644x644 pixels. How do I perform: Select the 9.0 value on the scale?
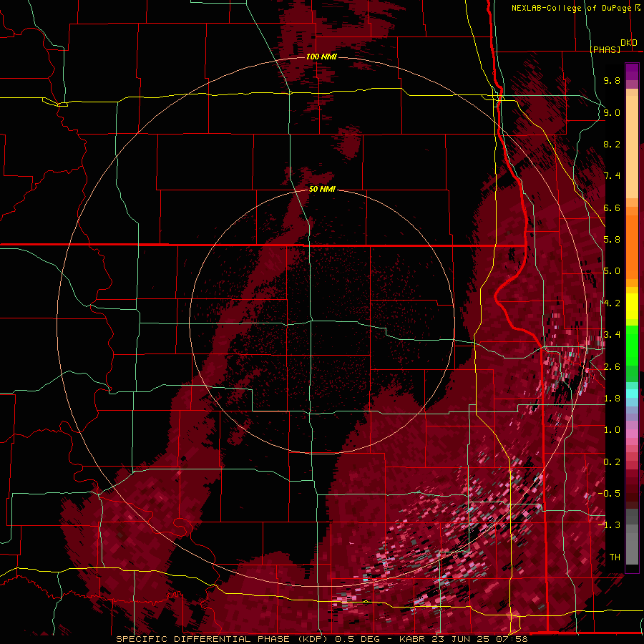(x=612, y=112)
